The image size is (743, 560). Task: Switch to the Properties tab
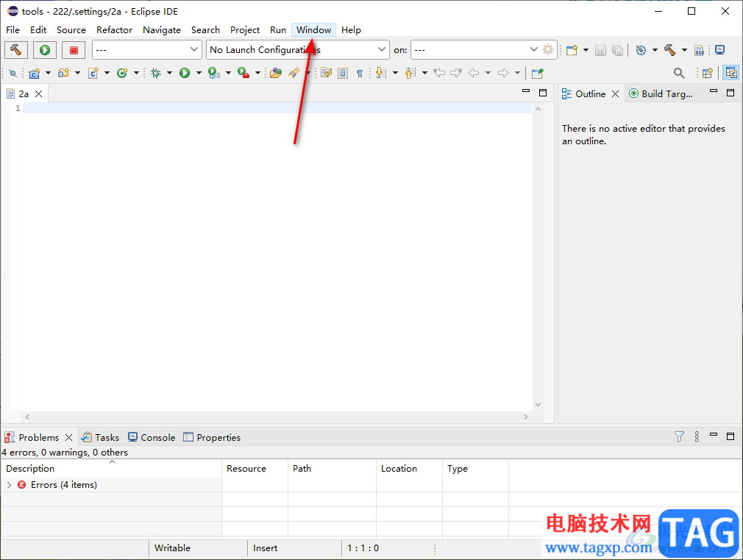[212, 437]
